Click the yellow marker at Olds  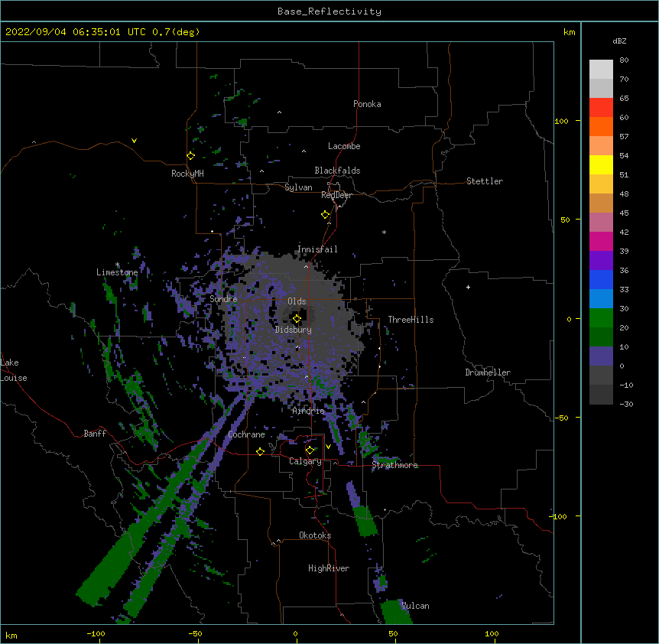click(x=297, y=319)
